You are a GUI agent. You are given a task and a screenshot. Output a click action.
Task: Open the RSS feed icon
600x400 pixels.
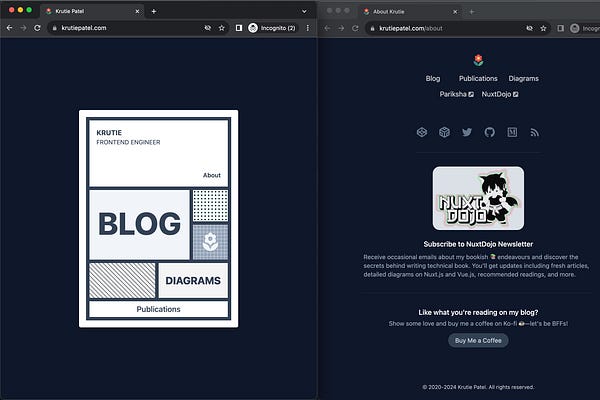535,132
